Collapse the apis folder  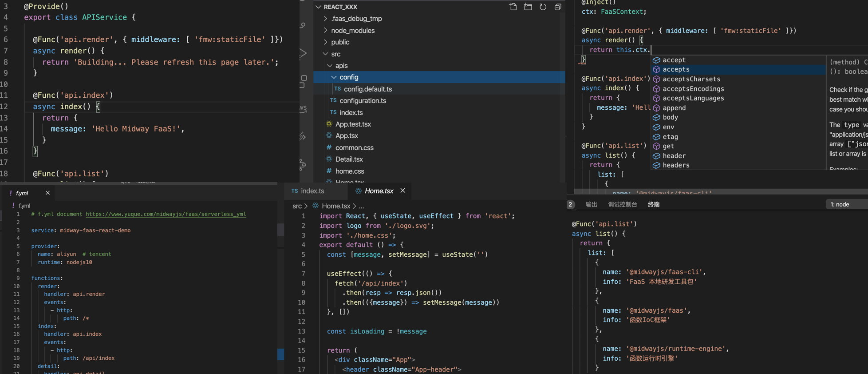pyautogui.click(x=330, y=65)
